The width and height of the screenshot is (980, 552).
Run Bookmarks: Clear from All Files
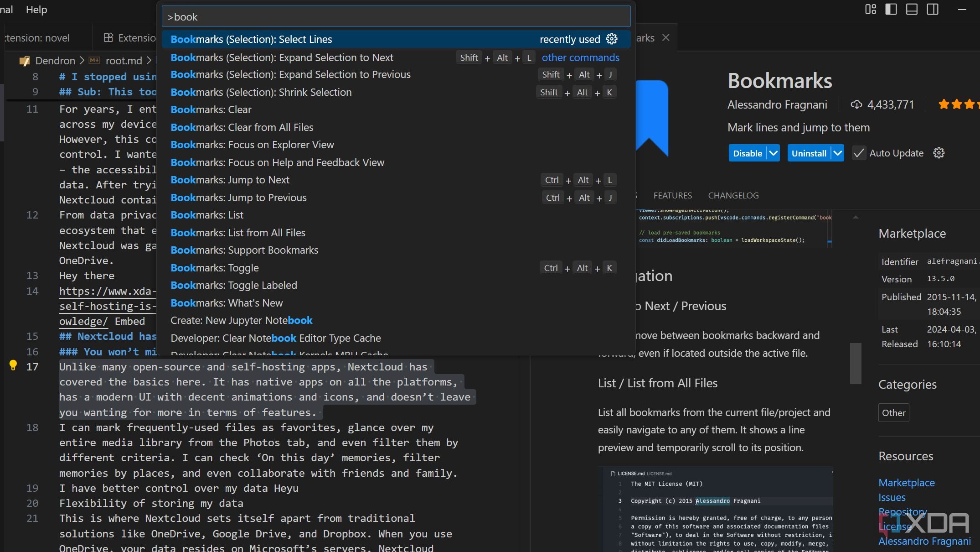pos(396,127)
